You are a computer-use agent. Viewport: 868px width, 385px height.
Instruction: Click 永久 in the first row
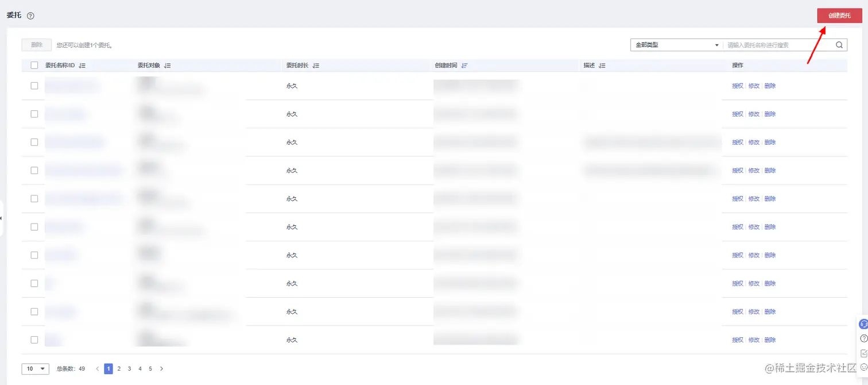point(292,86)
